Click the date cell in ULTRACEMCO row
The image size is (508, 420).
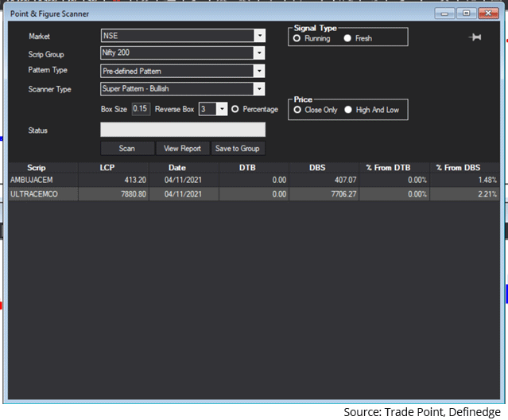pyautogui.click(x=184, y=194)
